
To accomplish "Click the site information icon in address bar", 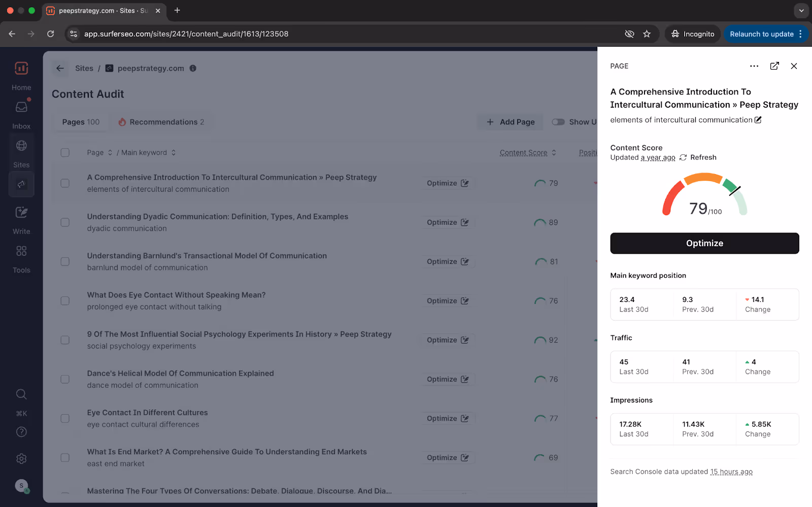I will (74, 34).
